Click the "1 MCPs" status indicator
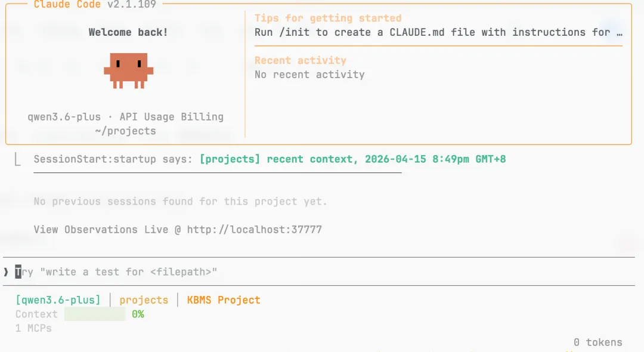Screen dimensions: 644x352 (33, 328)
